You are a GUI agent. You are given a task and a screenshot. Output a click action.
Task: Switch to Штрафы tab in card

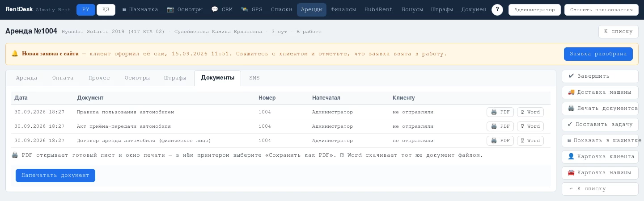pyautogui.click(x=175, y=78)
